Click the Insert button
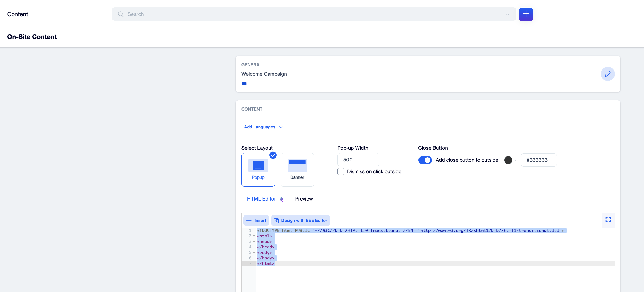 click(x=256, y=220)
